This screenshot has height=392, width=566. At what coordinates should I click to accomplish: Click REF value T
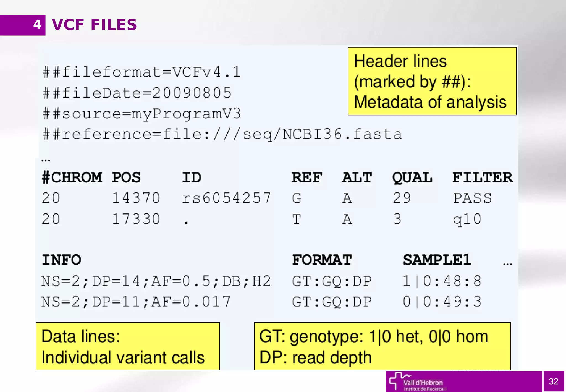click(x=297, y=219)
